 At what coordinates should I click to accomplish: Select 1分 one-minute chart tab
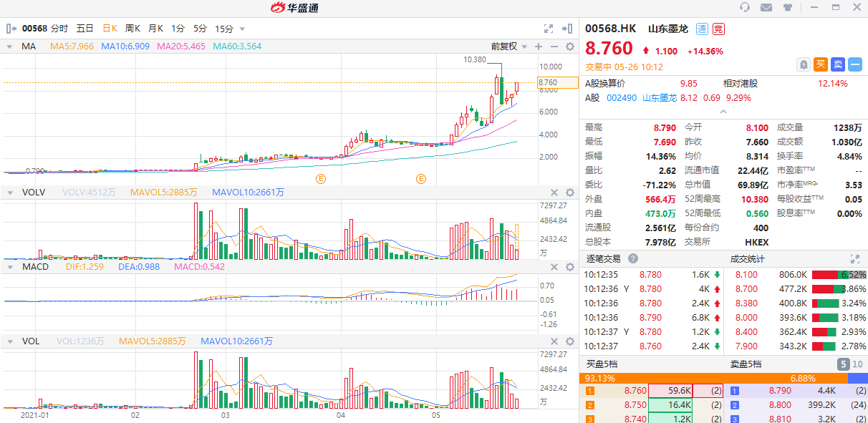coord(178,29)
